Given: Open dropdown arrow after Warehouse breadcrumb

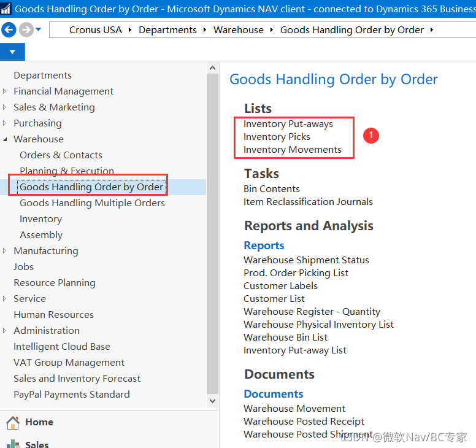Looking at the screenshot, I should (x=272, y=30).
